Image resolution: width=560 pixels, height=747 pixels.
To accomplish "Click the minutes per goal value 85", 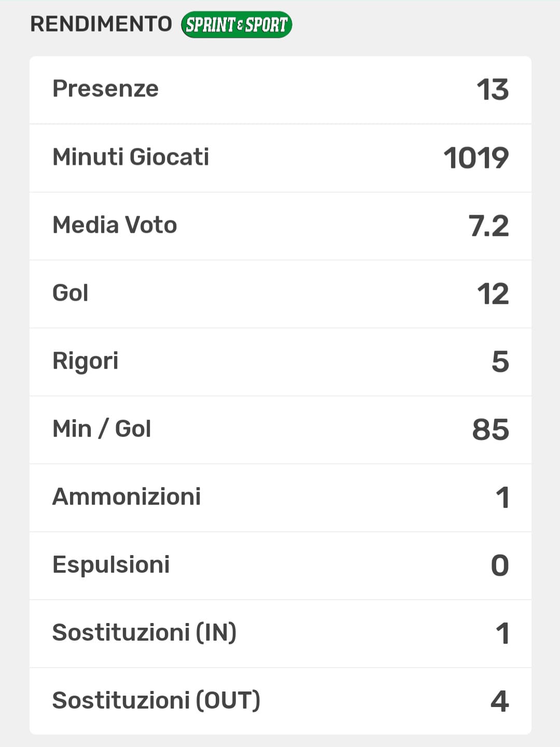I will click(491, 430).
